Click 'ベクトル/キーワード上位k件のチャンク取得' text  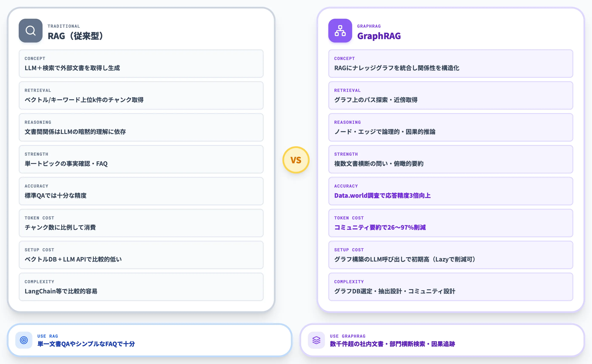click(84, 100)
